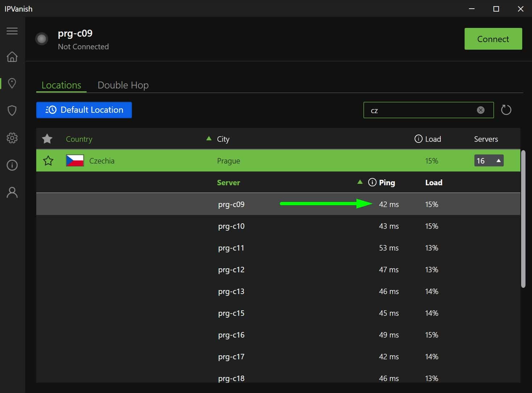This screenshot has width=532, height=393.
Task: Switch to the Locations tab
Action: pyautogui.click(x=61, y=85)
